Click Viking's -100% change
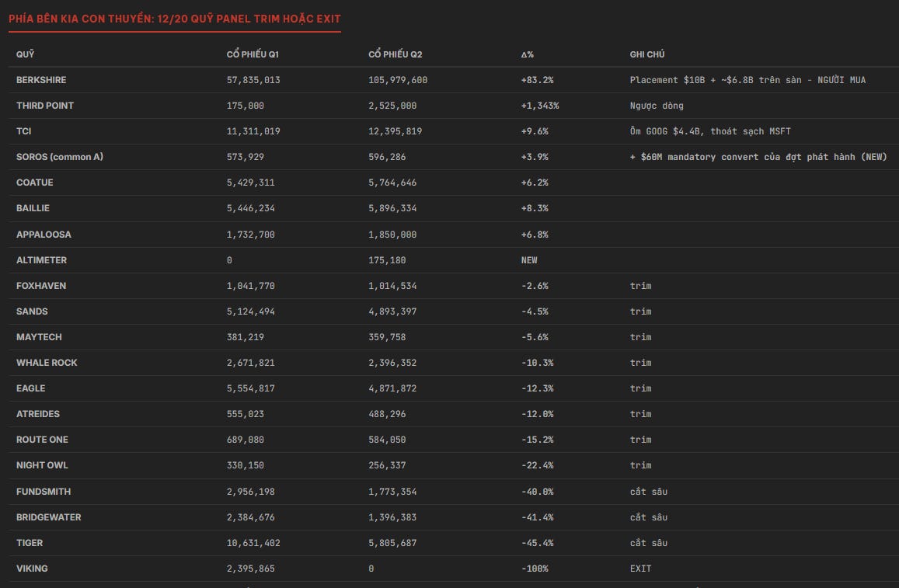This screenshot has width=899, height=588. click(x=535, y=569)
